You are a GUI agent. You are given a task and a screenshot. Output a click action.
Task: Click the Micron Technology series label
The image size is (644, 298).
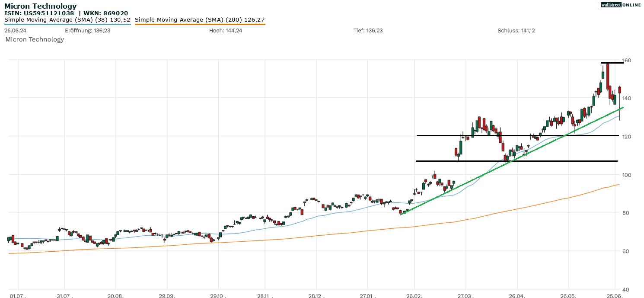click(x=35, y=39)
